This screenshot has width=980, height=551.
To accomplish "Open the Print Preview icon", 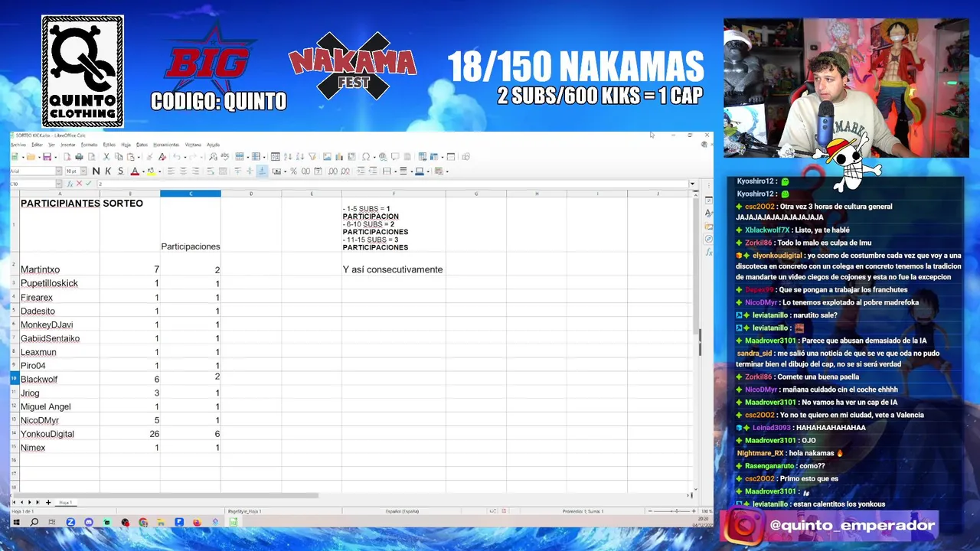I will [x=91, y=157].
